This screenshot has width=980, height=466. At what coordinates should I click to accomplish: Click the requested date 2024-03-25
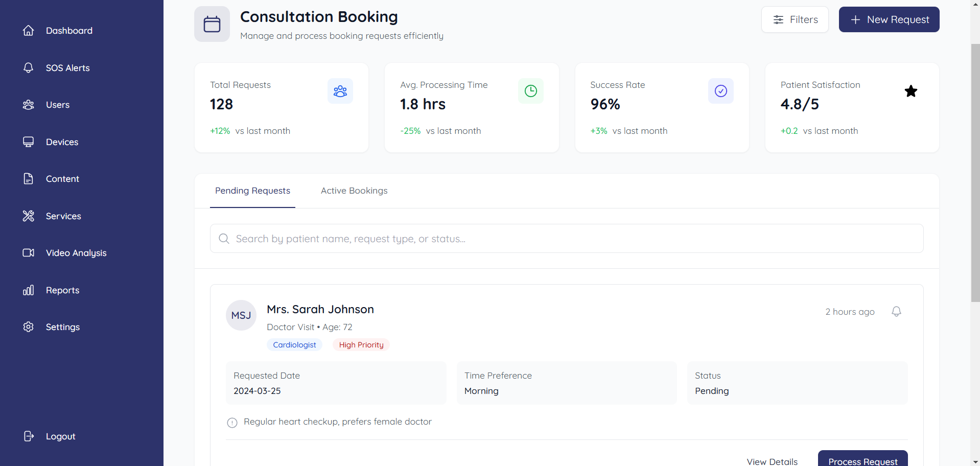257,391
